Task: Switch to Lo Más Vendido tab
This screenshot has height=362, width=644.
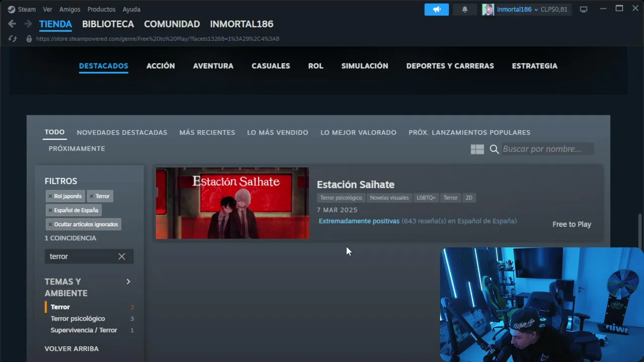Action: (278, 132)
